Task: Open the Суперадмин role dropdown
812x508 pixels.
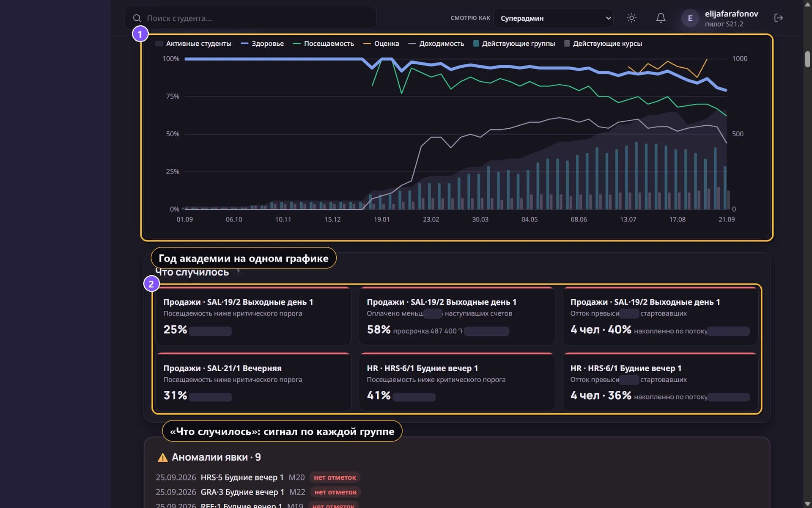Action: point(553,18)
